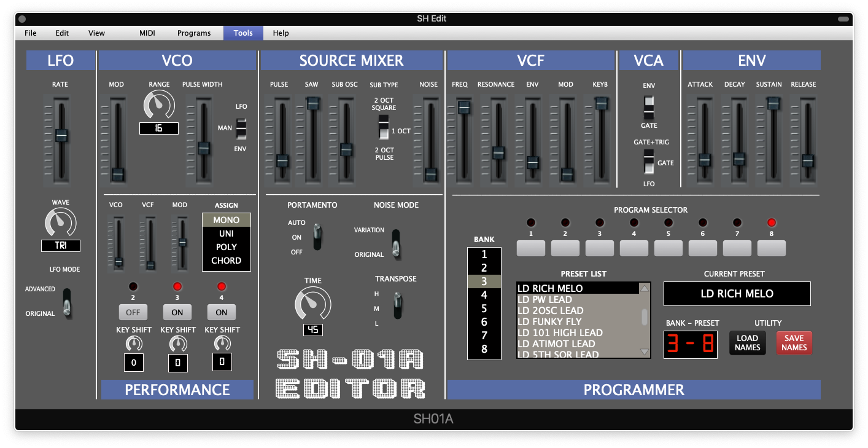
Task: Click the preset list scrollbar thumb
Action: (x=645, y=316)
